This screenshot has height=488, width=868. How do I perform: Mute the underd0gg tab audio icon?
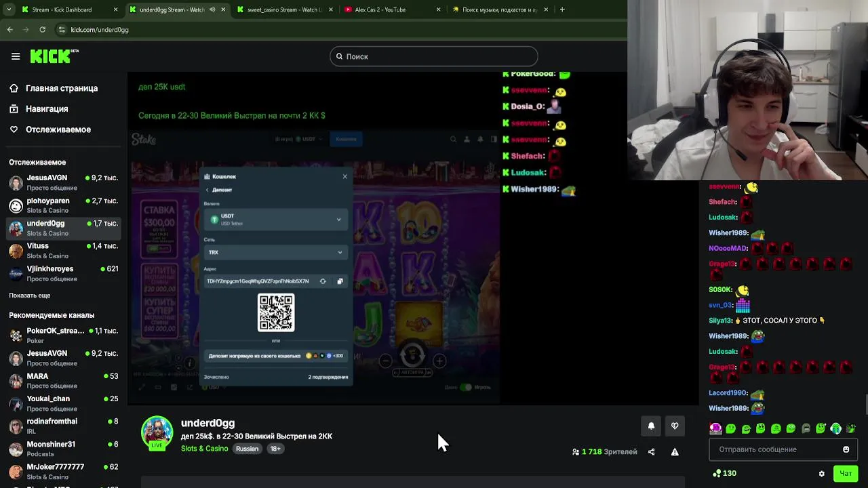click(x=212, y=9)
